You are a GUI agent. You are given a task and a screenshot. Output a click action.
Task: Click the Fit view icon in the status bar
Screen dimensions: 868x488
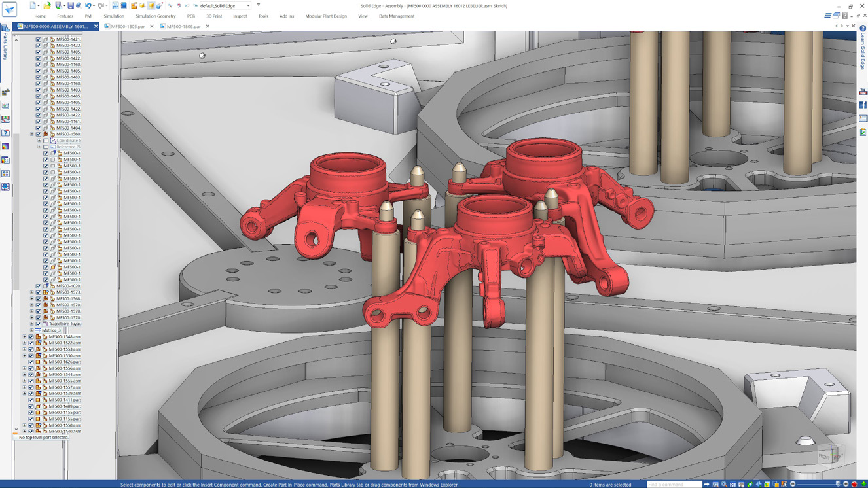[x=732, y=484]
